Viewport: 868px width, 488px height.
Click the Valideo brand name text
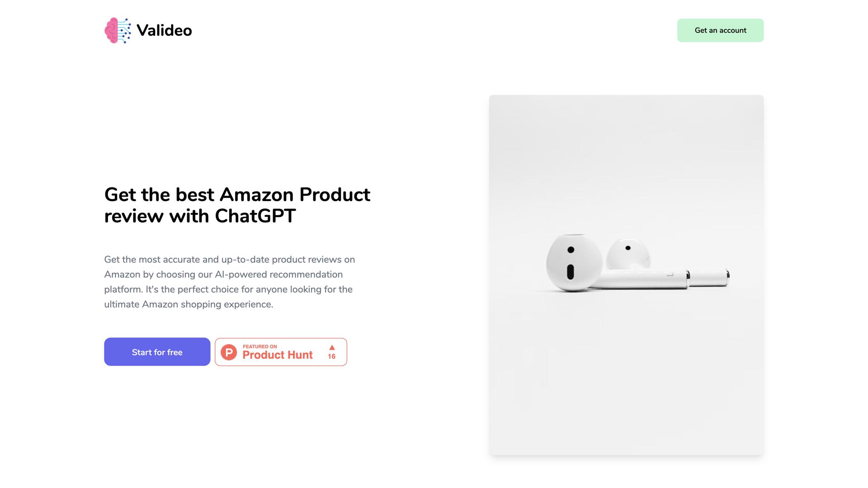tap(164, 31)
